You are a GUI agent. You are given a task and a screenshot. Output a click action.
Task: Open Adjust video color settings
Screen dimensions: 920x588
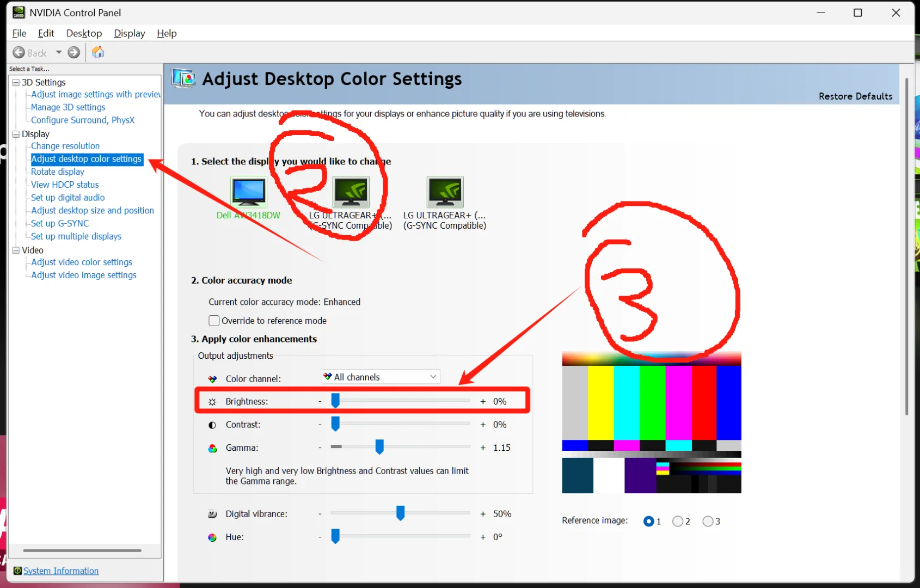pyautogui.click(x=82, y=262)
